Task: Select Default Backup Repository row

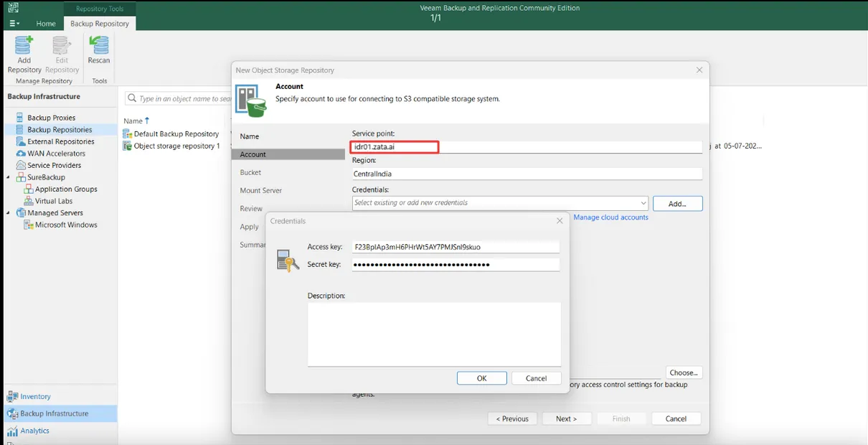Action: 176,134
